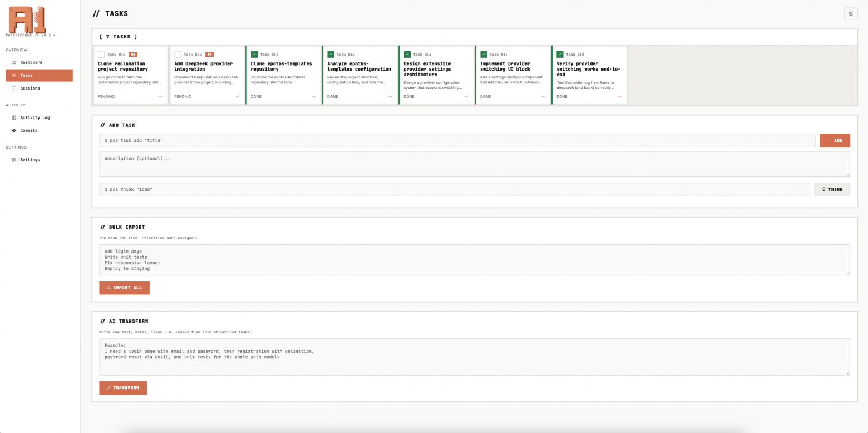Click the arrow icon on task_015 card
Viewport: 868px width, 433px height.
point(389,97)
